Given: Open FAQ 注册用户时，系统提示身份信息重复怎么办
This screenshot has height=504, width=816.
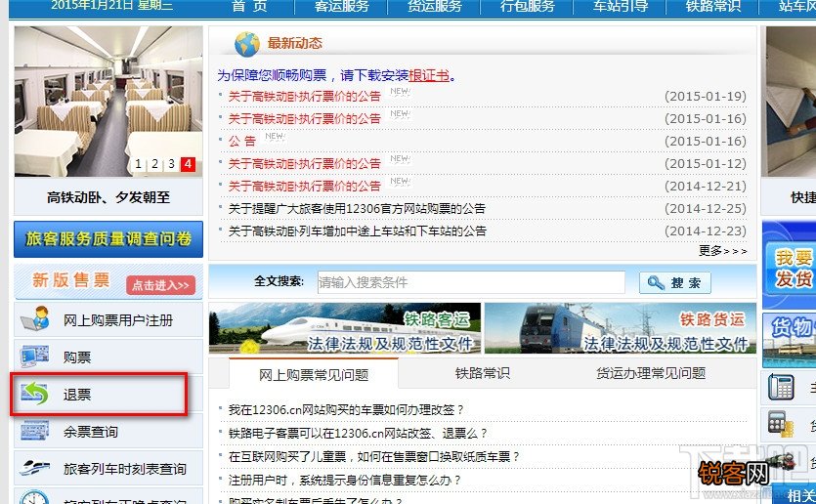Looking at the screenshot, I should pyautogui.click(x=345, y=481).
